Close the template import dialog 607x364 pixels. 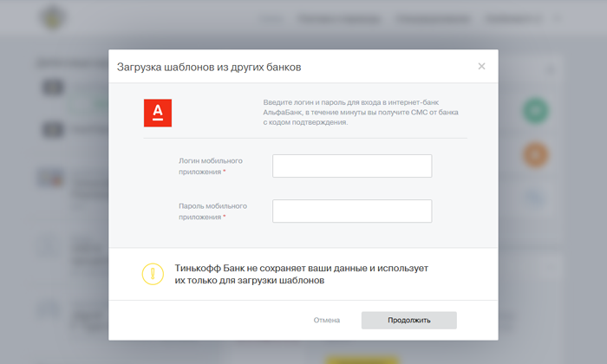point(481,66)
